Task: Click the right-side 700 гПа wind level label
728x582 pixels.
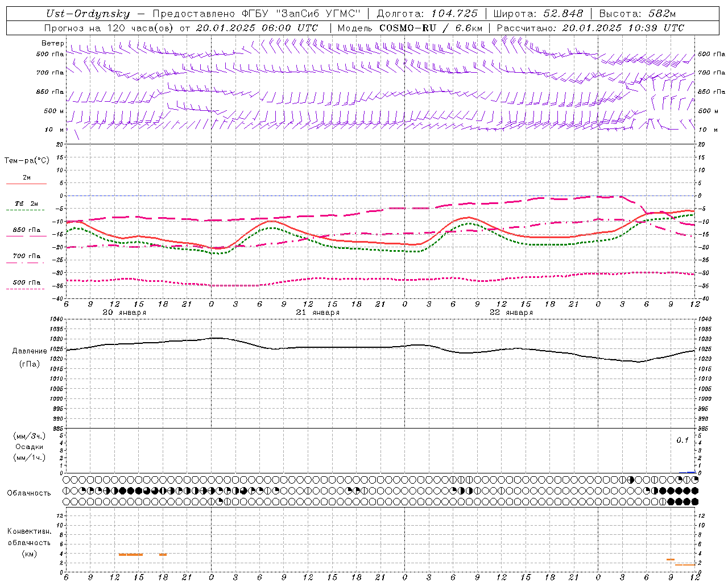Action: click(x=712, y=73)
